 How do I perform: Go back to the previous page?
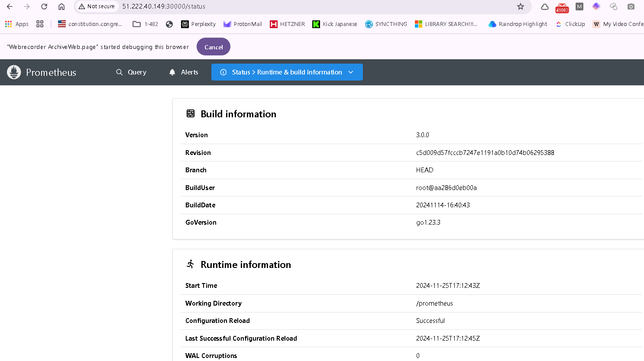pyautogui.click(x=10, y=6)
